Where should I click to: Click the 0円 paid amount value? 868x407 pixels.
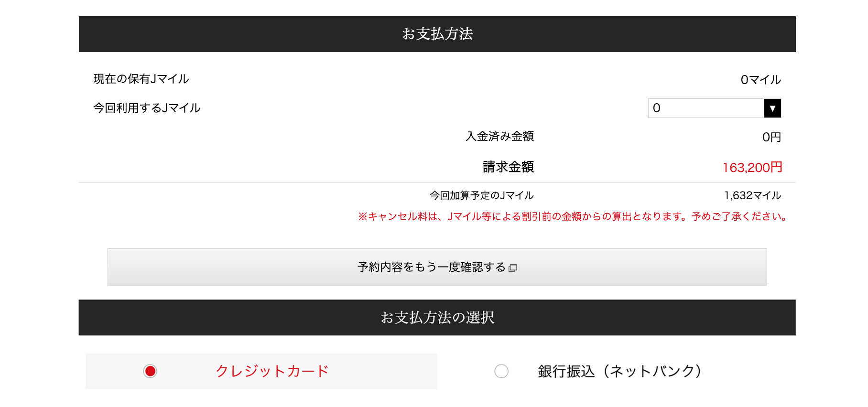click(x=771, y=137)
